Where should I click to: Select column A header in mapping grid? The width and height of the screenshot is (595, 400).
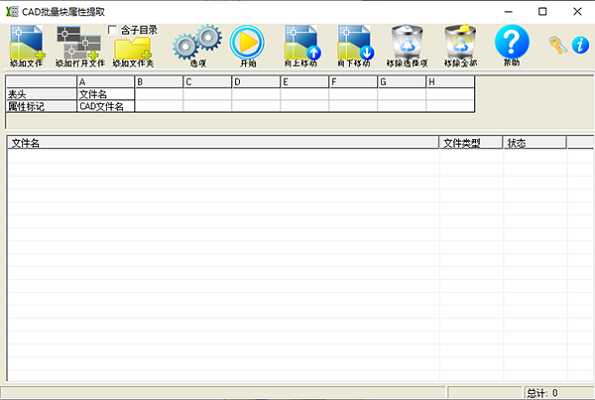pos(106,82)
